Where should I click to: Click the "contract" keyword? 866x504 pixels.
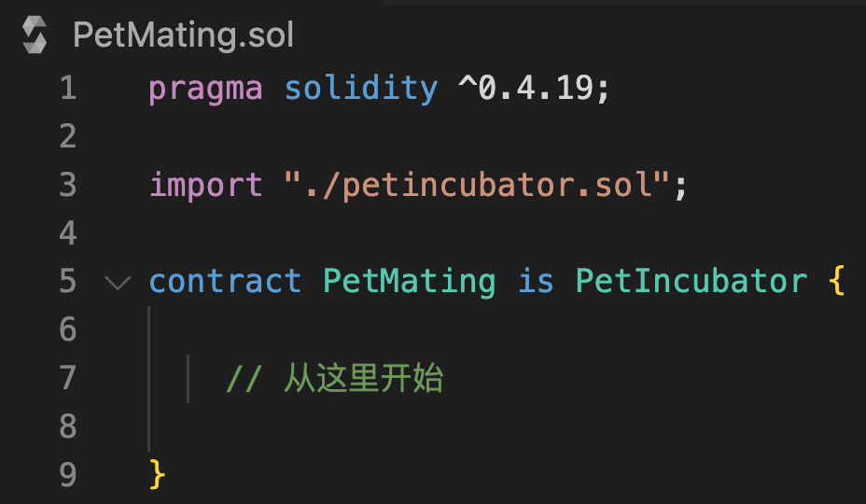[225, 281]
